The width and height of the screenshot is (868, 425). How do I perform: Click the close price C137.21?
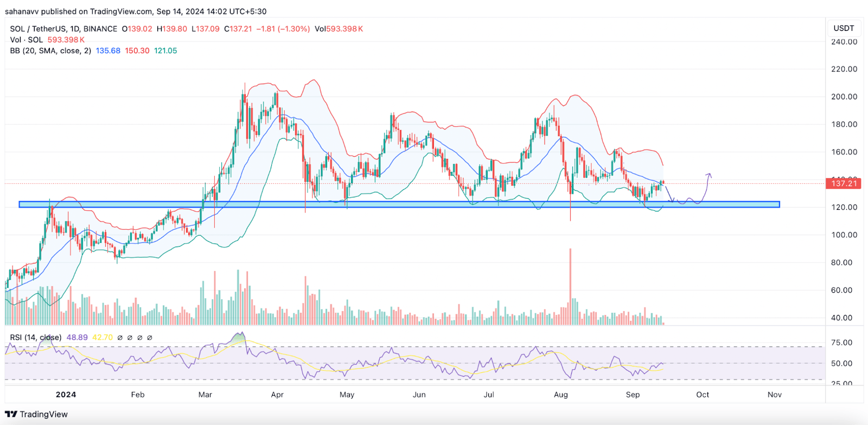[x=238, y=29]
